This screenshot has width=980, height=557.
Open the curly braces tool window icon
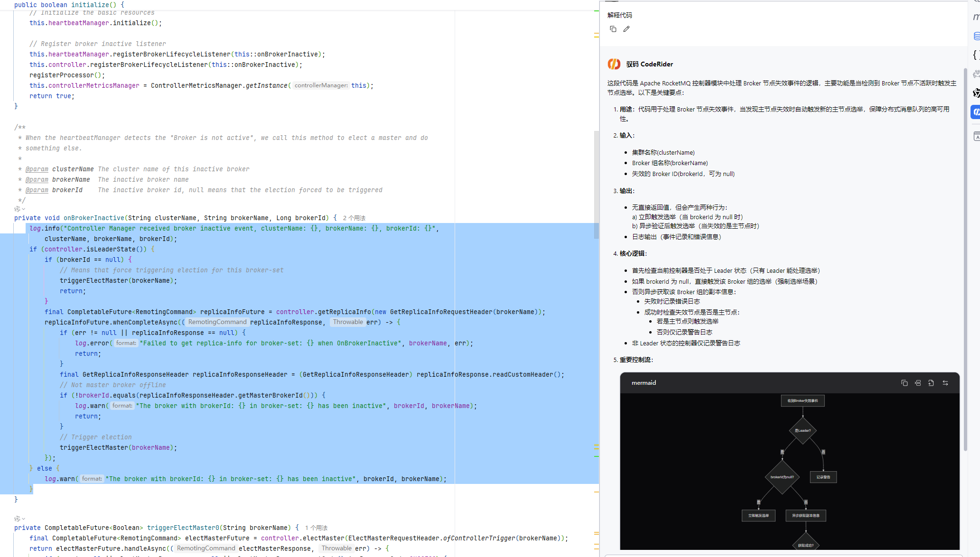976,55
